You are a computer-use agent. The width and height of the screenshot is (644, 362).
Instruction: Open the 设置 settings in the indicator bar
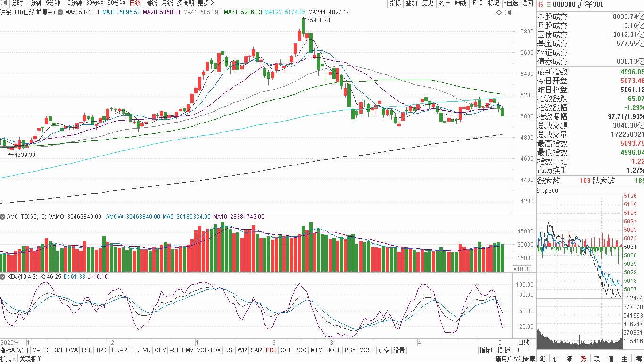[399, 350]
